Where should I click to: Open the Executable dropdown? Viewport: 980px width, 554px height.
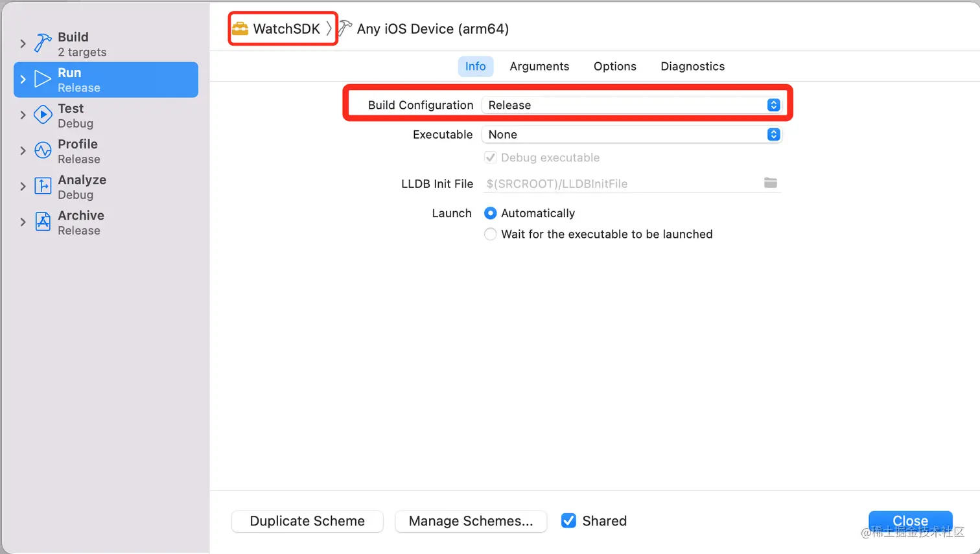632,134
